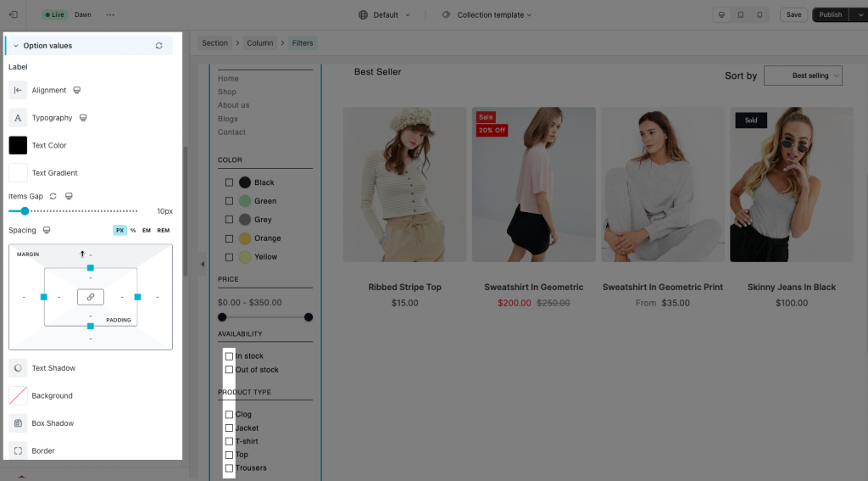Select the Section breadcrumb
Image resolution: width=868 pixels, height=481 pixels.
pos(214,43)
